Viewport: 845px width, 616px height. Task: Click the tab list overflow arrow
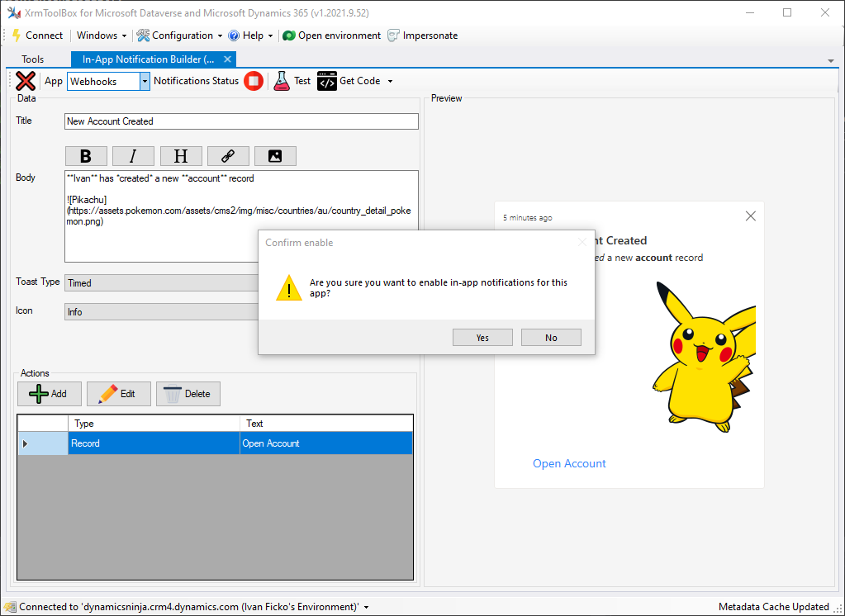[x=830, y=61]
